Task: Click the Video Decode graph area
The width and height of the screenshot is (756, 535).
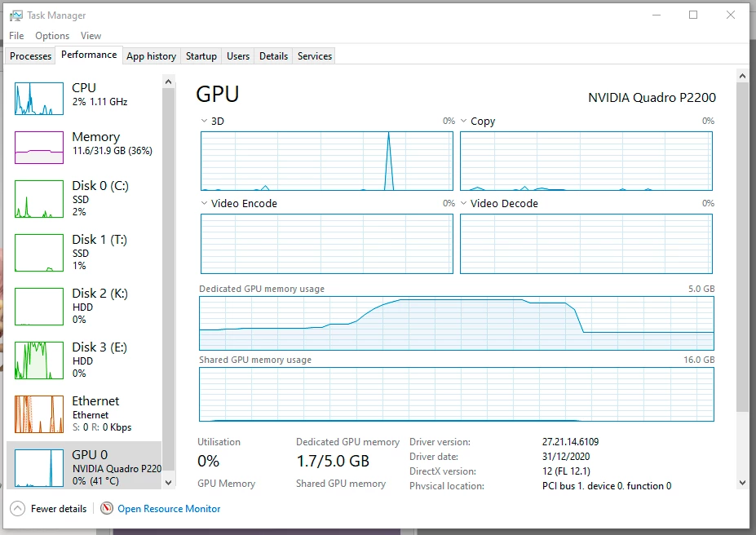Action: tap(586, 244)
